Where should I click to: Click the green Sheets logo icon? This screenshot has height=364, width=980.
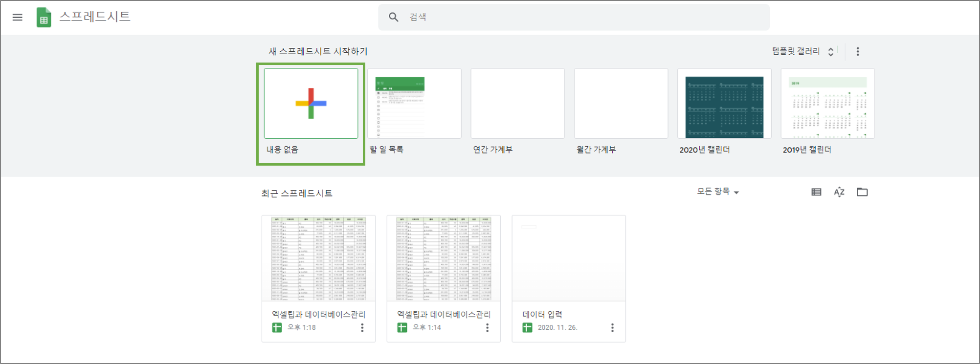coord(44,18)
